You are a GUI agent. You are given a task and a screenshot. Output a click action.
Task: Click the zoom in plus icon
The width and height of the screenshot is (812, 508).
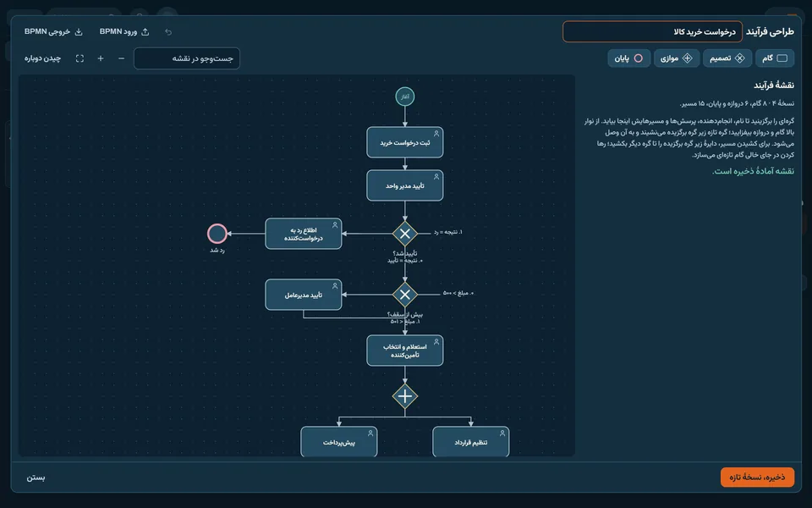pyautogui.click(x=101, y=58)
